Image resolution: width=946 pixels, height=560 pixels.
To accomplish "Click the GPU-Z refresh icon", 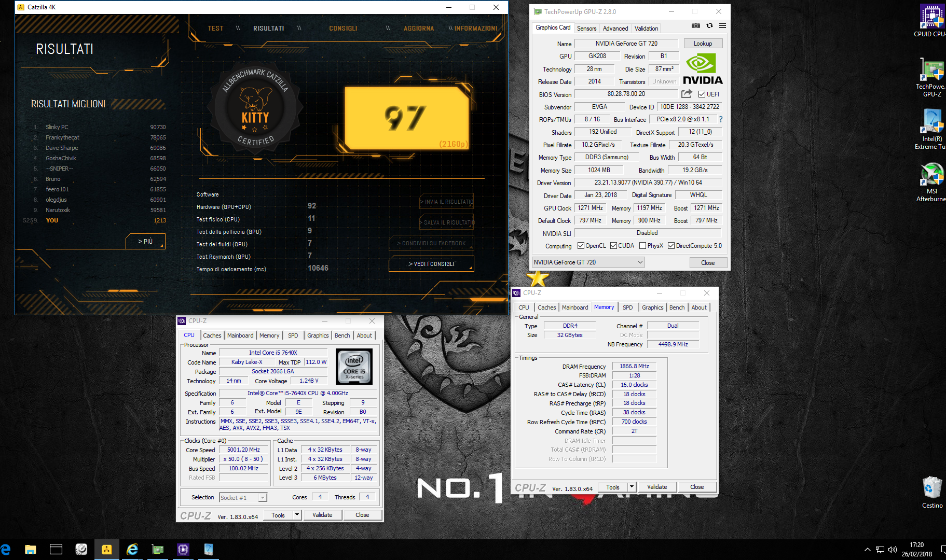I will click(x=709, y=25).
